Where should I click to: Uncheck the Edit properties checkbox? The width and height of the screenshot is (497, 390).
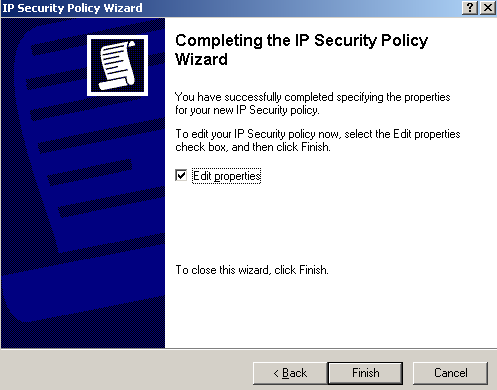181,175
